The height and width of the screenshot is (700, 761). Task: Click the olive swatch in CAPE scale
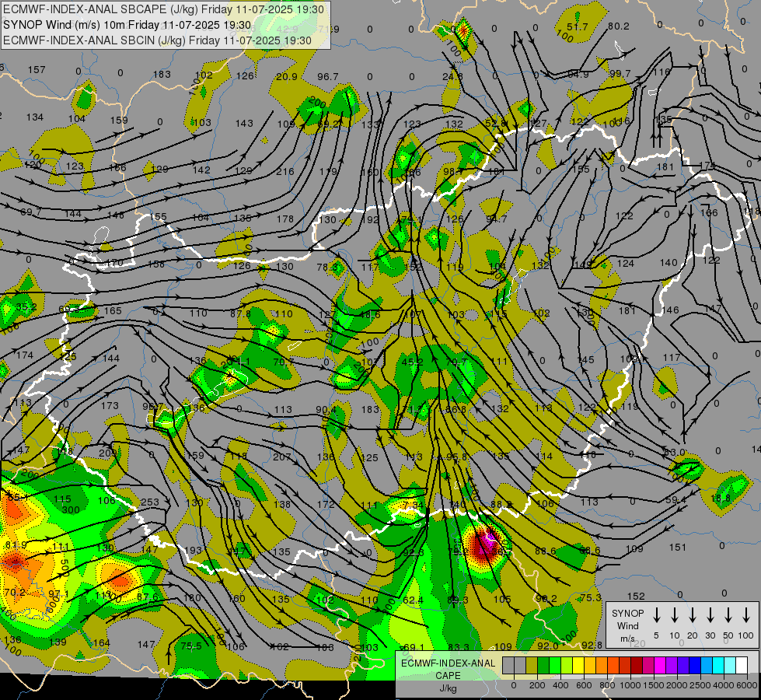tap(532, 665)
